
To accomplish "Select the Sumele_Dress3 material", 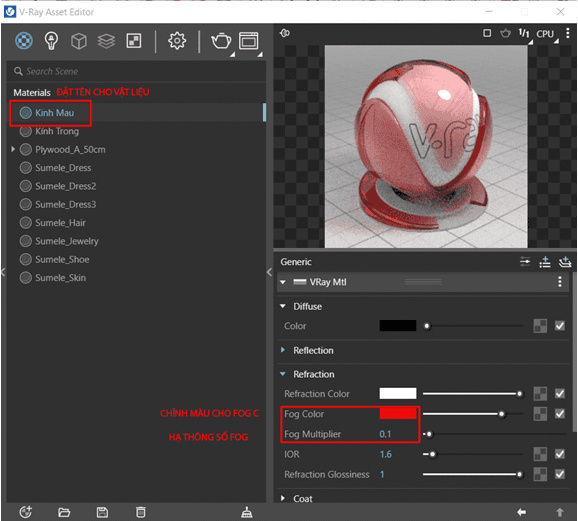I will (x=136, y=204).
